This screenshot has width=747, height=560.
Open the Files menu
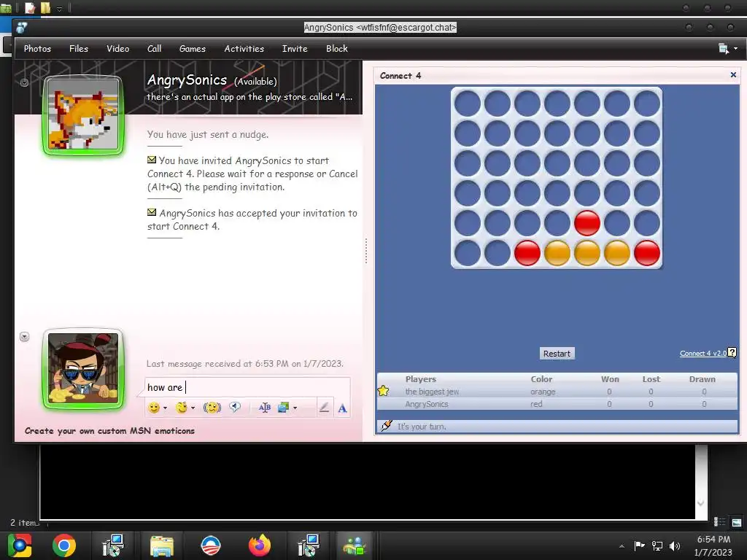tap(79, 49)
